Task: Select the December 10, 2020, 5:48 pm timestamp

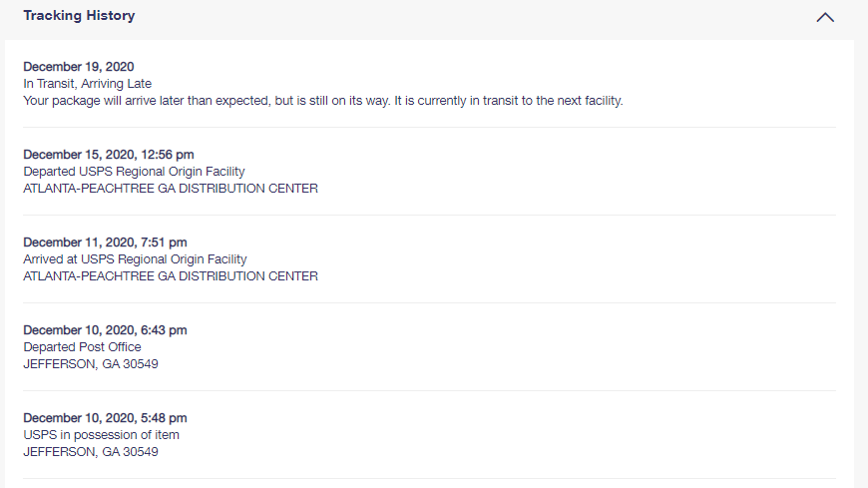Action: [x=105, y=418]
